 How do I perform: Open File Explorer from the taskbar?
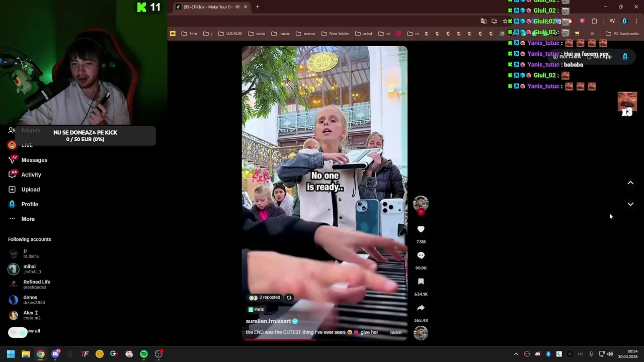point(26,354)
